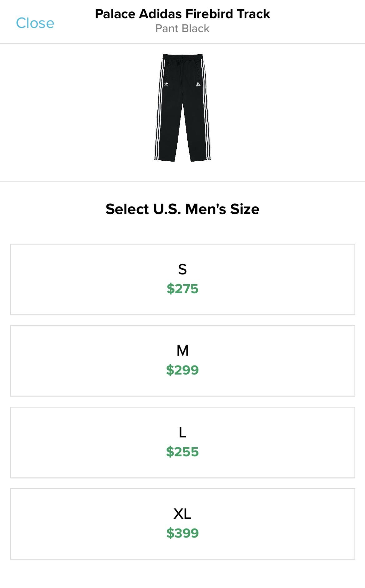Screen dimensions: 365x588
Task: Tap the Close link
Action: click(35, 23)
